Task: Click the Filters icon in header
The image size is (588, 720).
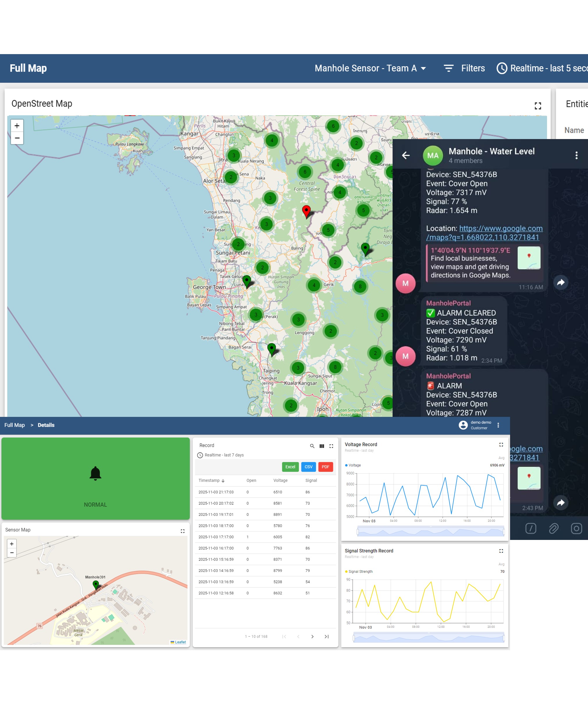Action: tap(448, 68)
